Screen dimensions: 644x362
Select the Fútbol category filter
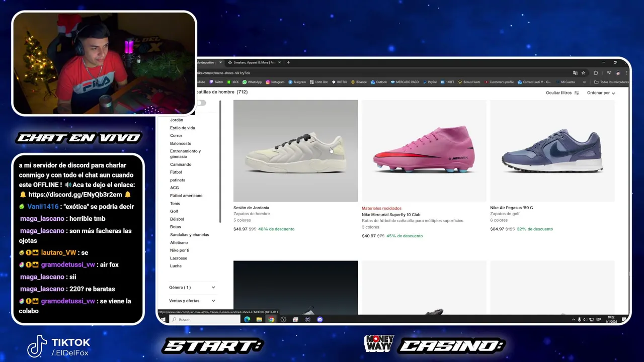(x=176, y=172)
